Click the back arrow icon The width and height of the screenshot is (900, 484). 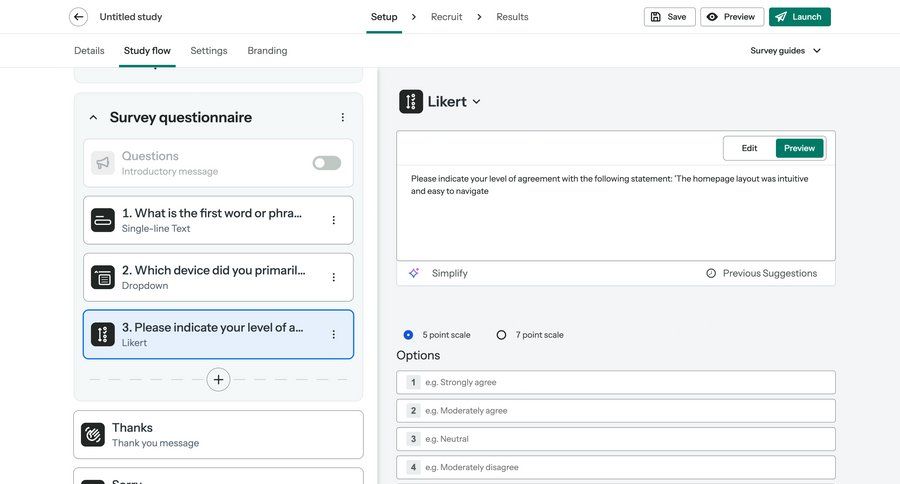(78, 17)
